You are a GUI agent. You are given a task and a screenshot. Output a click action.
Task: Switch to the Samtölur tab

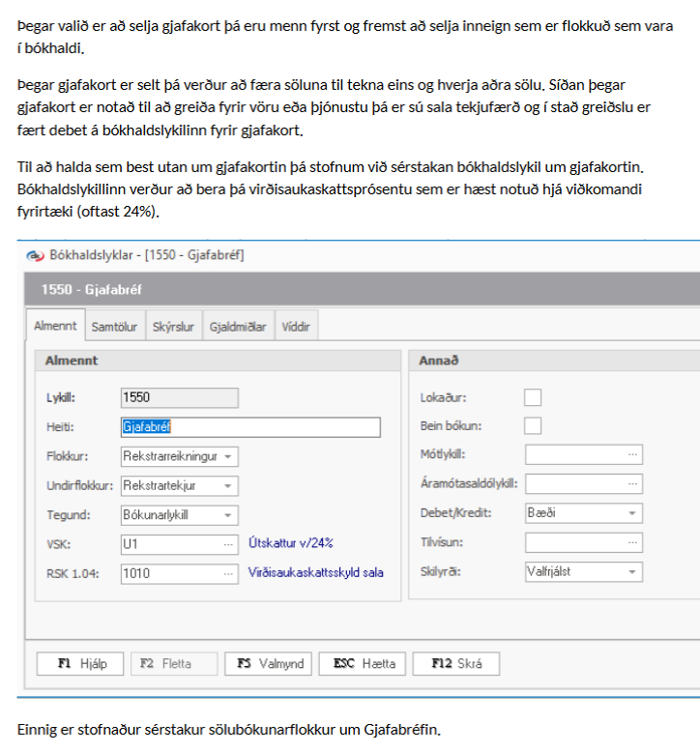pos(115,327)
